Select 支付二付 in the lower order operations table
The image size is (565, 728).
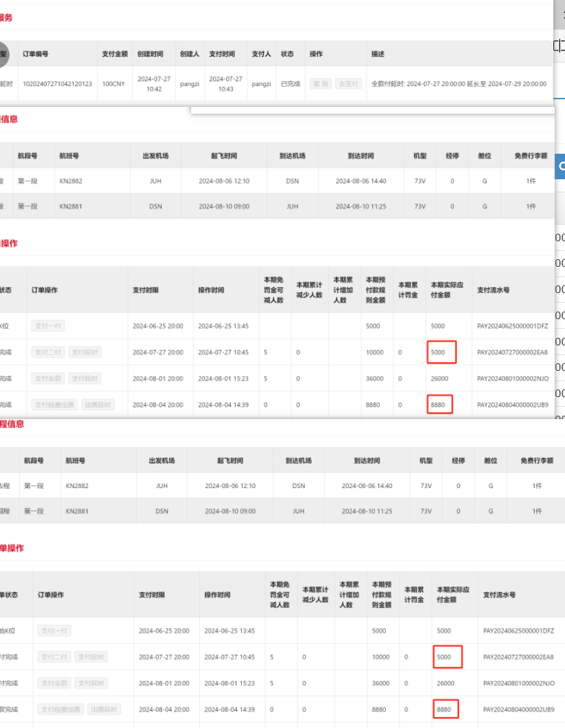pyautogui.click(x=54, y=657)
